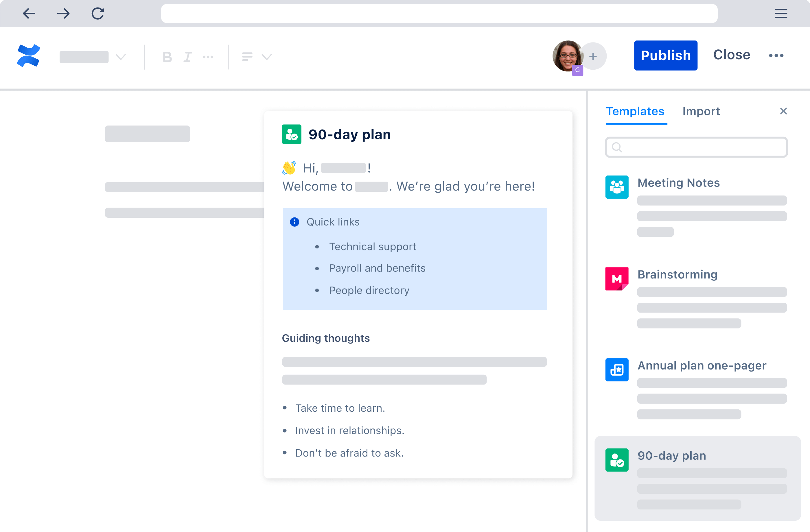
Task: Open the browser hamburger menu
Action: pos(781,14)
